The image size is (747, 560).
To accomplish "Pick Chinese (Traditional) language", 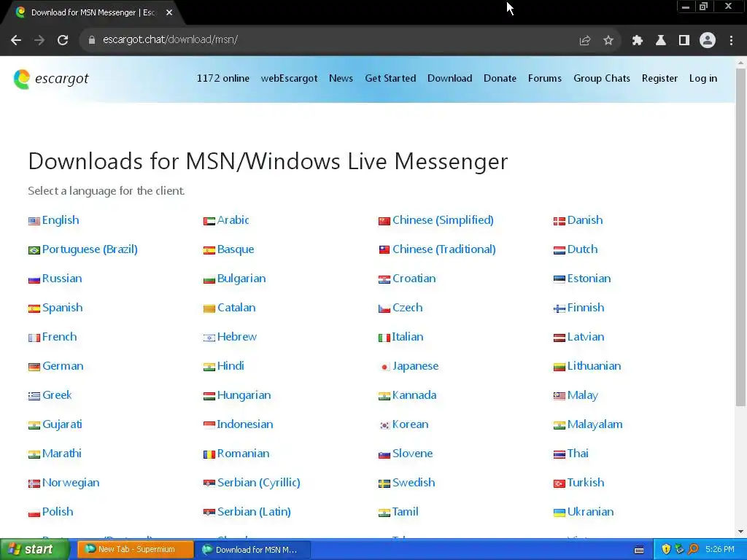I will click(444, 249).
